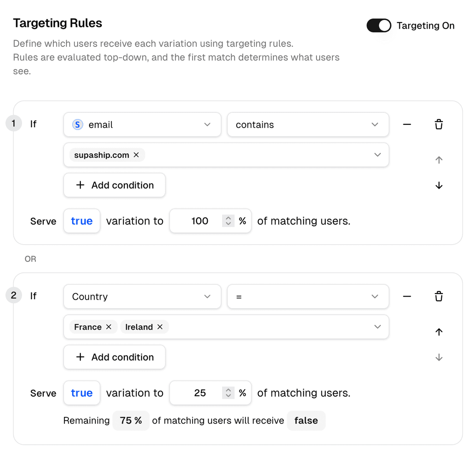
Task: Delete targeting rule 1 via trash icon
Action: (439, 124)
